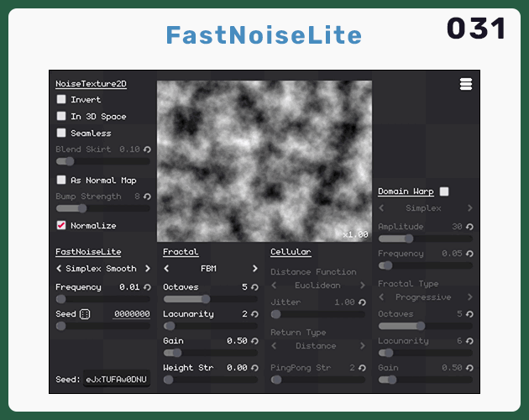Select next warp fractal type after Progressive
The width and height of the screenshot is (529, 420).
(470, 297)
